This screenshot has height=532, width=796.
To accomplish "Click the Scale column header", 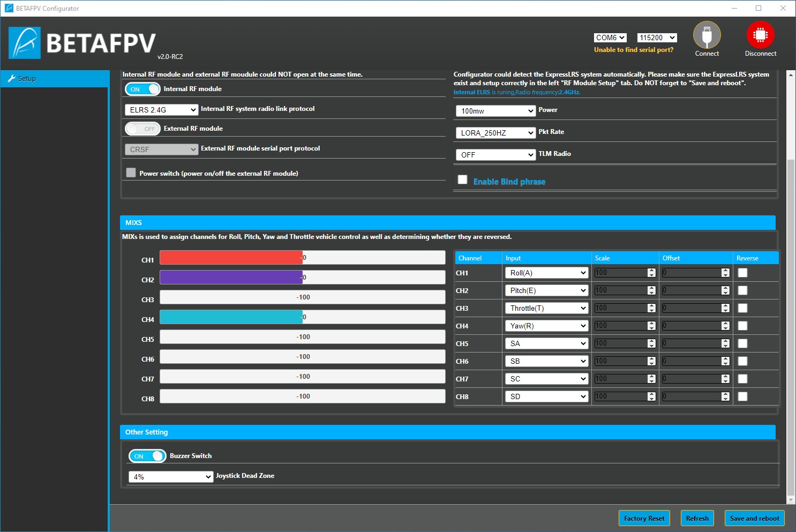I will [625, 258].
